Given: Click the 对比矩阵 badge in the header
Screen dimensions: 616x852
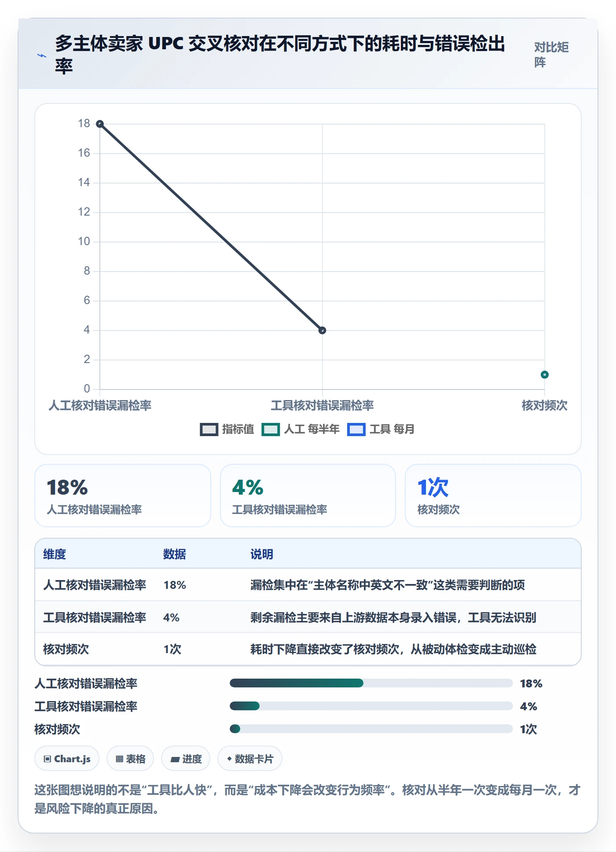Looking at the screenshot, I should pyautogui.click(x=551, y=55).
